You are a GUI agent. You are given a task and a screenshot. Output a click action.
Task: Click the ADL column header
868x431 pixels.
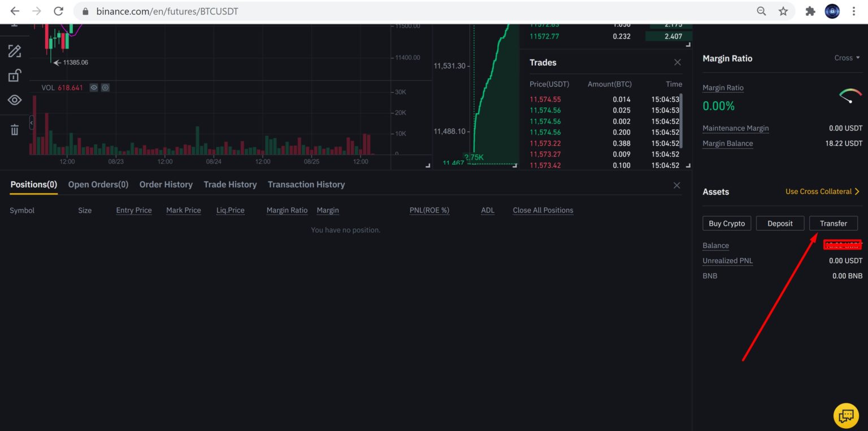click(x=488, y=210)
